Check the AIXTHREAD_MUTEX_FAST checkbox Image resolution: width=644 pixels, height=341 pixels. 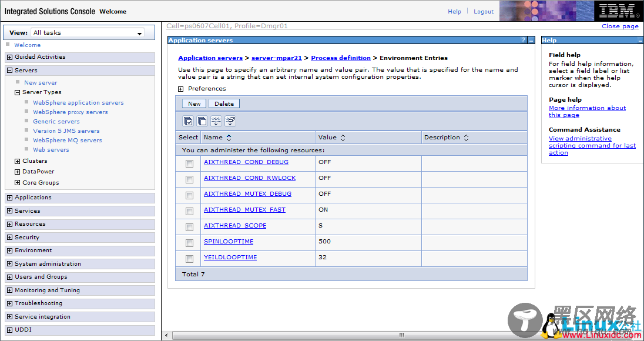[189, 211]
